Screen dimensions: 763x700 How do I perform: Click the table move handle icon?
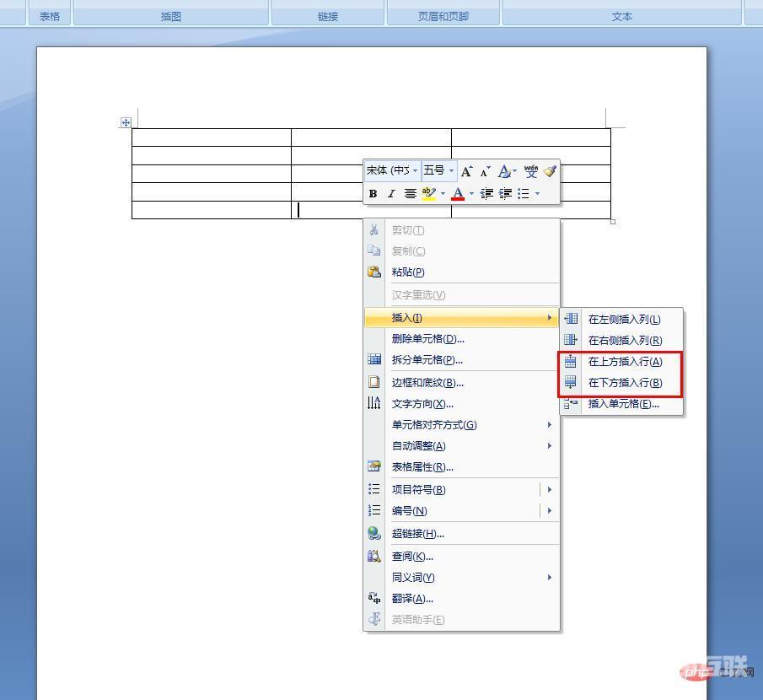click(126, 122)
